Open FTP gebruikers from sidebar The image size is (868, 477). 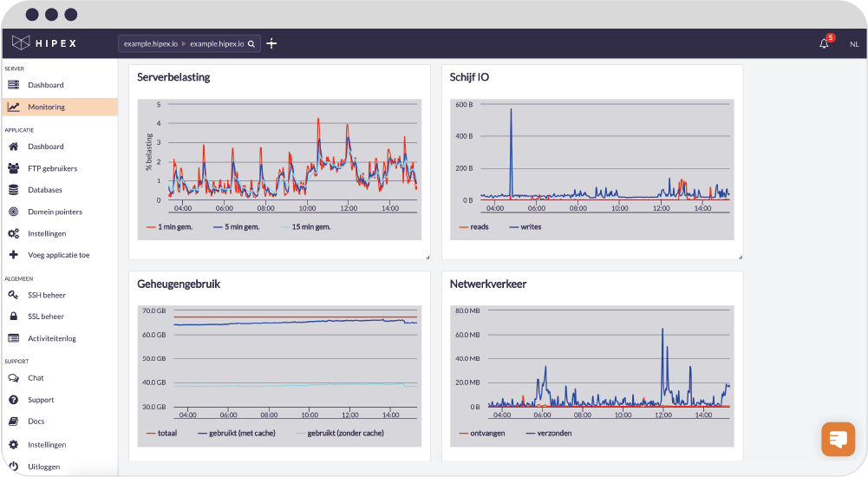click(52, 168)
